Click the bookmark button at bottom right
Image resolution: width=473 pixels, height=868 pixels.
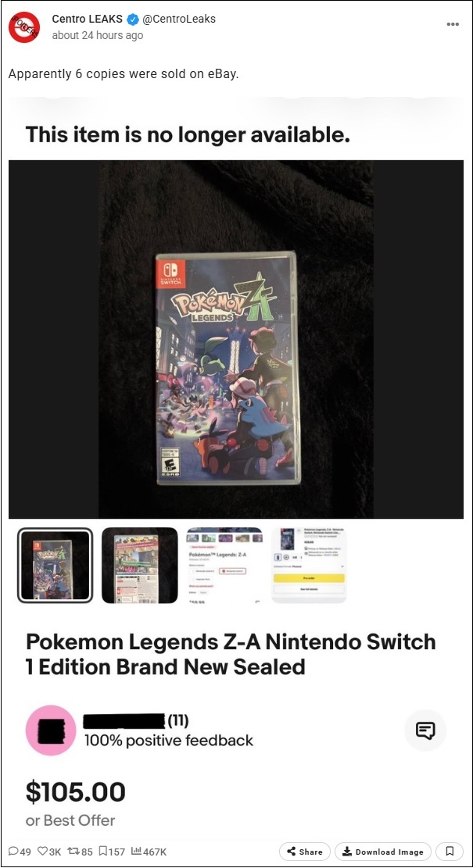(450, 852)
